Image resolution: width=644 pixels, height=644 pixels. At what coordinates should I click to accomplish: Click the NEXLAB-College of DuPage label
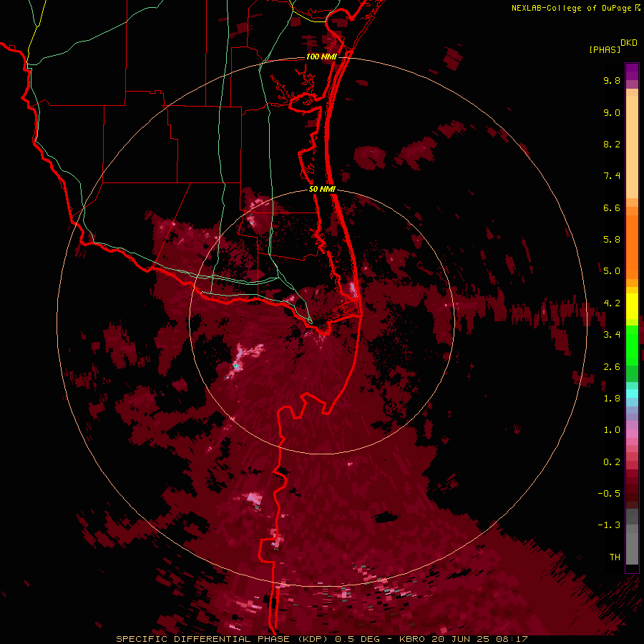tap(571, 8)
